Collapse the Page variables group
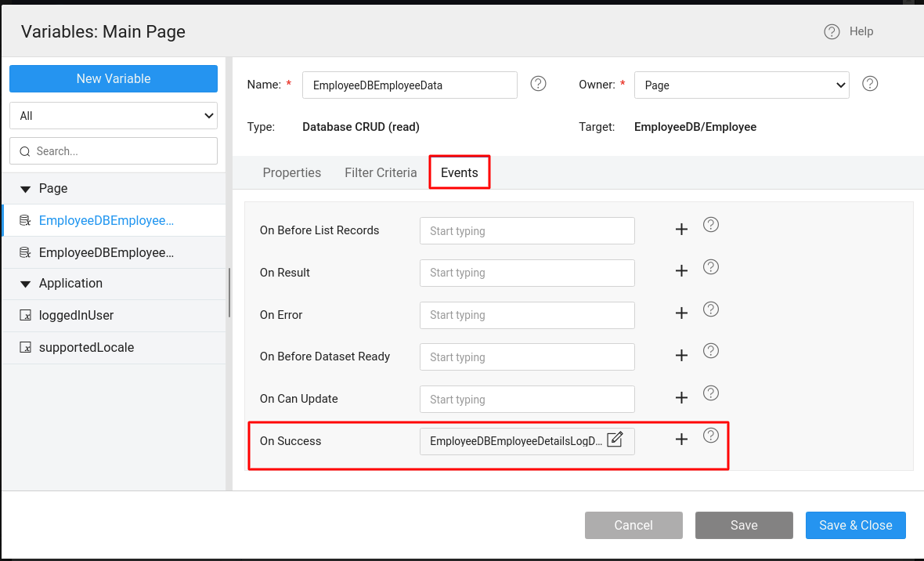The width and height of the screenshot is (924, 561). coord(25,189)
